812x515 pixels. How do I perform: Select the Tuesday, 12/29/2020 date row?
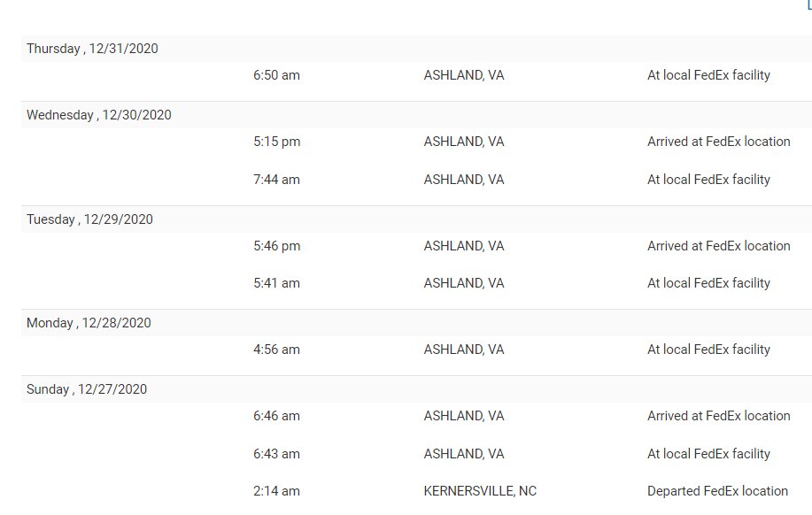(89, 219)
